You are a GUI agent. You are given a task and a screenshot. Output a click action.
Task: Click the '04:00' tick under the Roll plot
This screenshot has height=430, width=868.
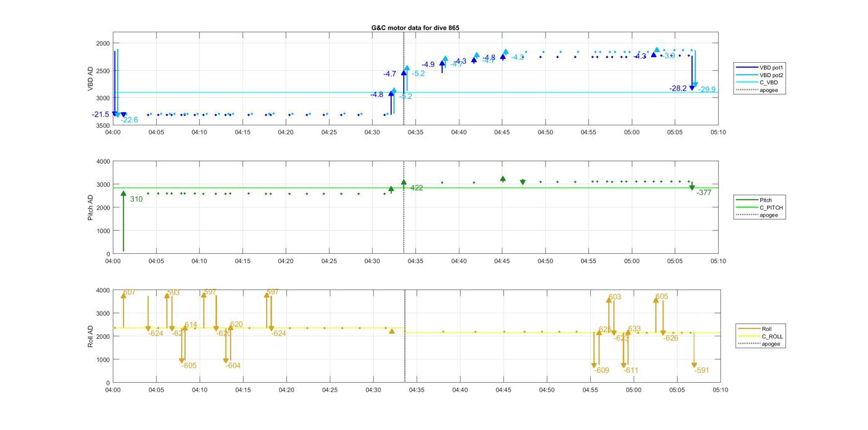coord(113,390)
